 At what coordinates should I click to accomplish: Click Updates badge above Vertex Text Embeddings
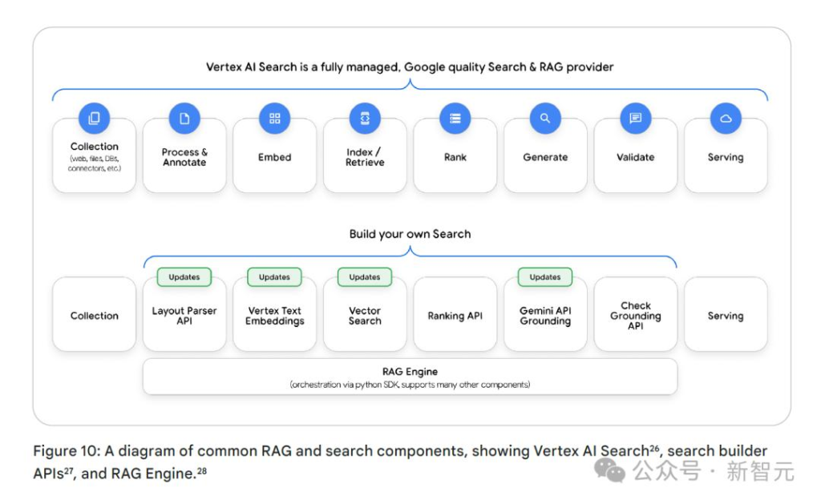[x=274, y=277]
